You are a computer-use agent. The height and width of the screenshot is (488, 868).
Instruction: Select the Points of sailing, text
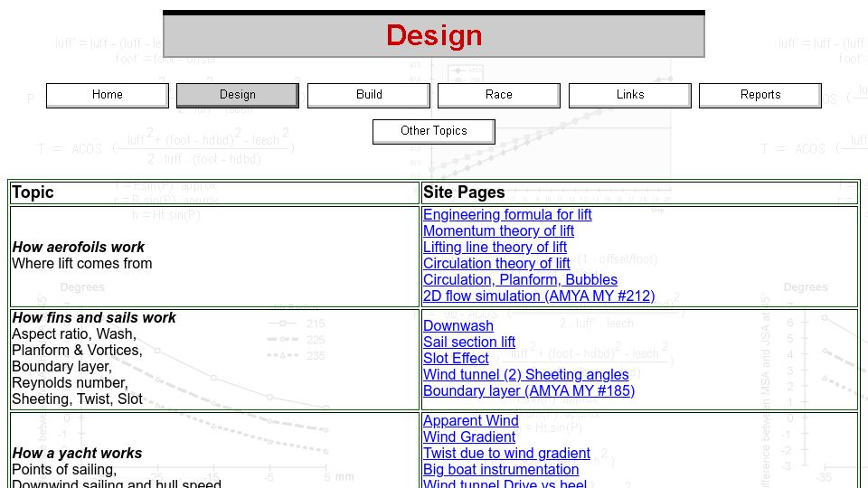point(64,470)
